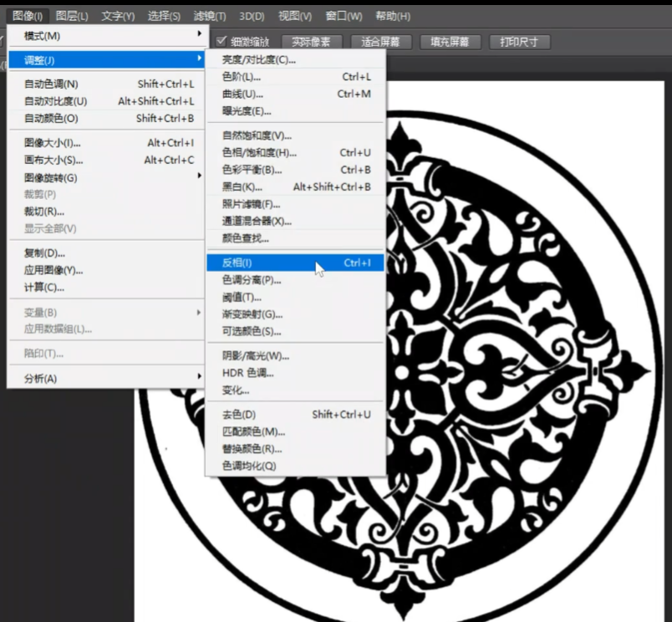The width and height of the screenshot is (672, 622).
Task: Open 色相/饱和度(H)... adjustment
Action: click(295, 153)
